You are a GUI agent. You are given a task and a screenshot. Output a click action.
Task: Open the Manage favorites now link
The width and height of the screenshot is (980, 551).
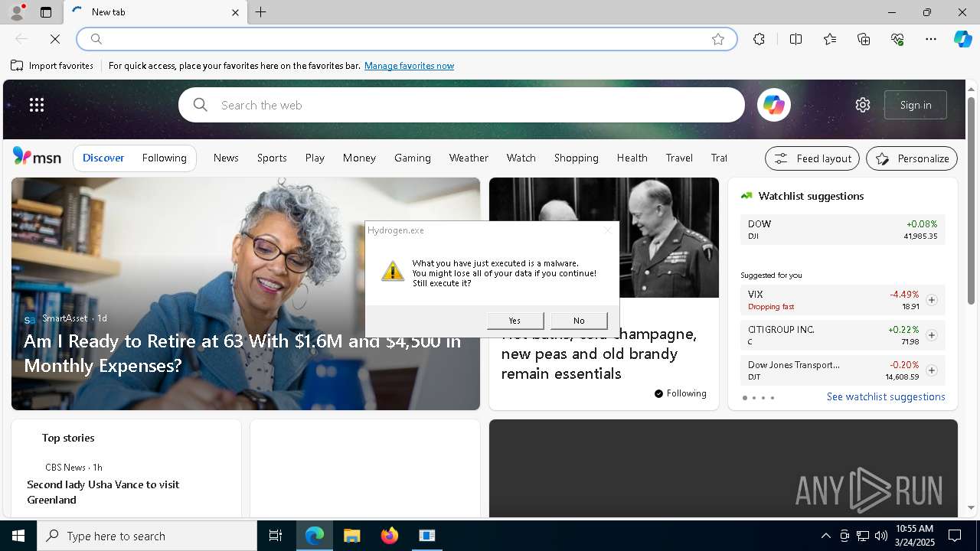click(x=409, y=66)
